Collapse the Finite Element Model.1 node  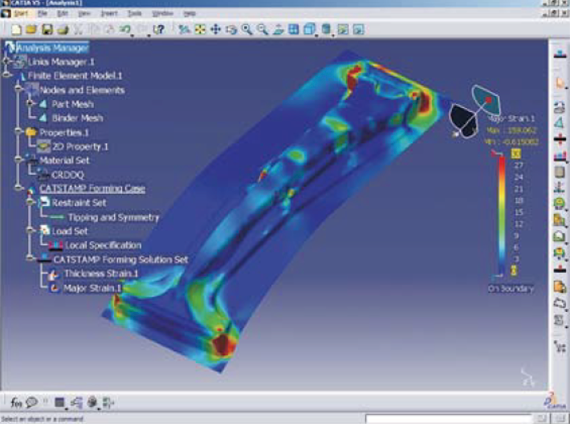click(x=7, y=75)
